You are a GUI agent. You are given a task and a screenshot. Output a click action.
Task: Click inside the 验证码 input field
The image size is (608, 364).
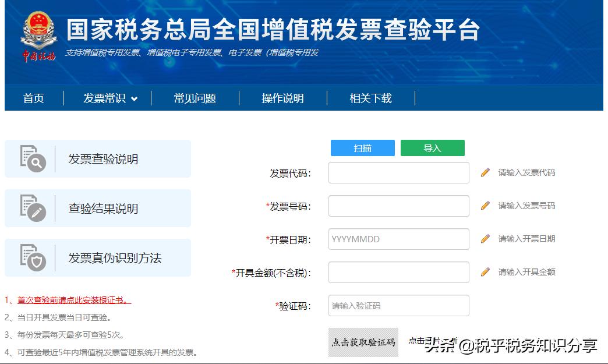398,305
